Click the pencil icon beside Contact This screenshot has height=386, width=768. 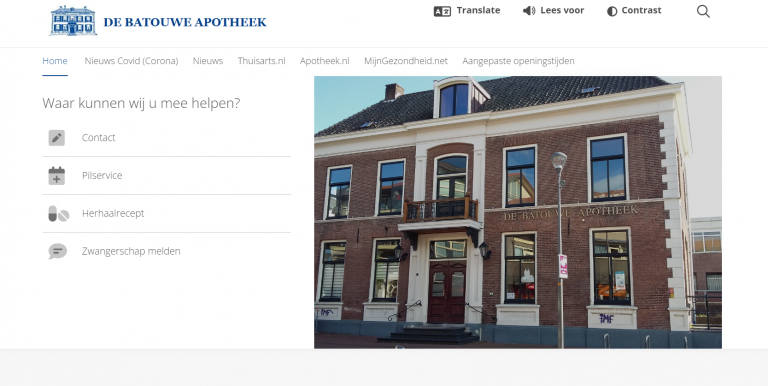pos(56,138)
